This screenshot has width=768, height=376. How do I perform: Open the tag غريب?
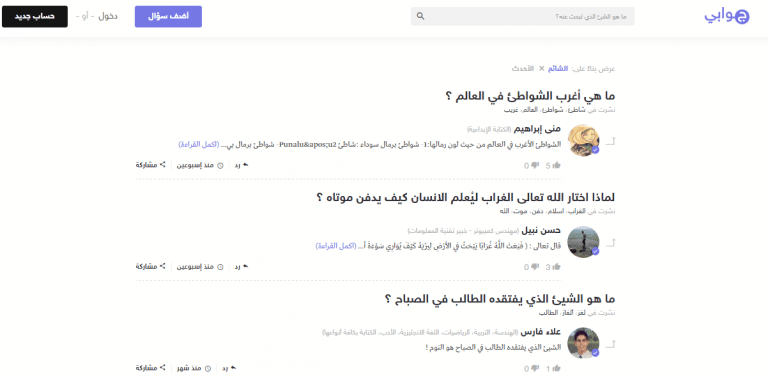[511, 110]
